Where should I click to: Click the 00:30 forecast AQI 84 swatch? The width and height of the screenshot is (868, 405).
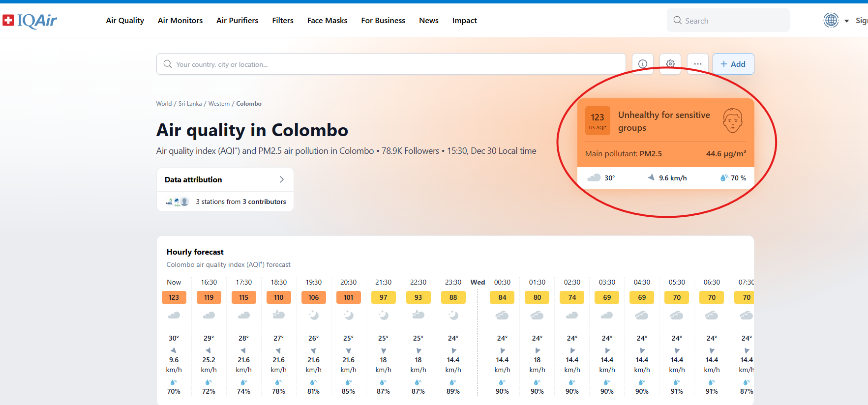click(x=502, y=297)
